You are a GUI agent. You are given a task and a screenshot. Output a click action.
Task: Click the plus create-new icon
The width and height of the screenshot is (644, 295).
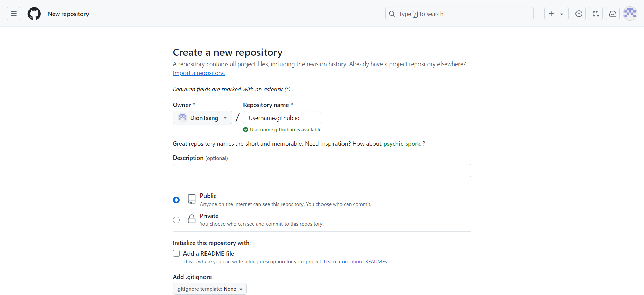click(551, 14)
